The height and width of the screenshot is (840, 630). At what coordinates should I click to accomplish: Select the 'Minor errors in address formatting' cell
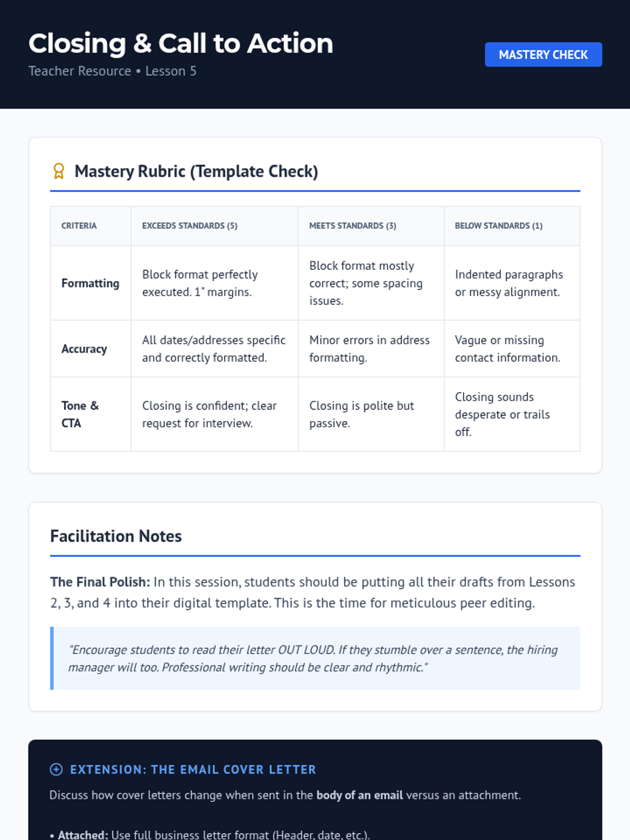[x=369, y=349]
